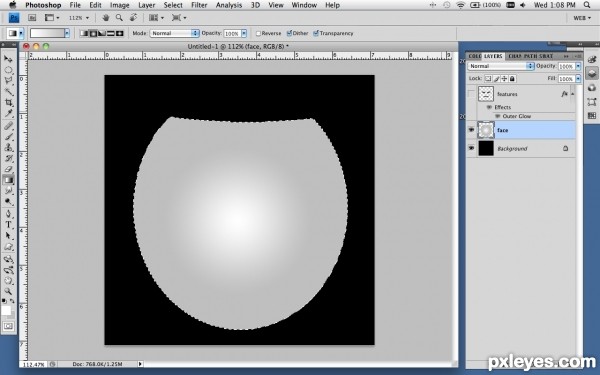Show the features layer visibility
Viewport: 600px width, 375px height.
[471, 94]
